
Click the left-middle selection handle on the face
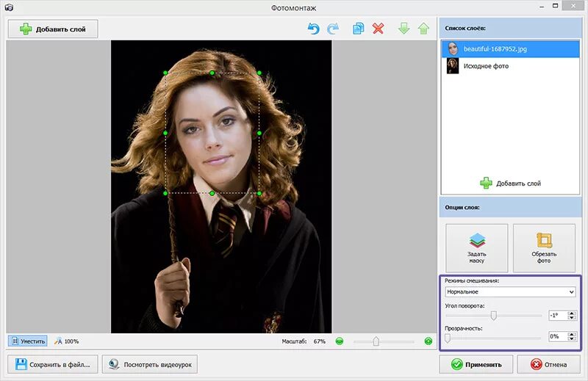165,133
